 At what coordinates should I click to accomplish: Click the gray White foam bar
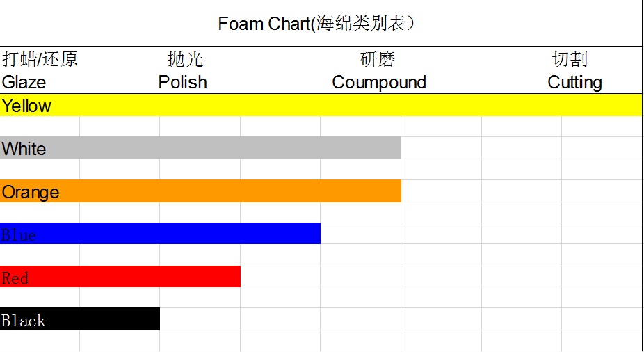(x=200, y=148)
